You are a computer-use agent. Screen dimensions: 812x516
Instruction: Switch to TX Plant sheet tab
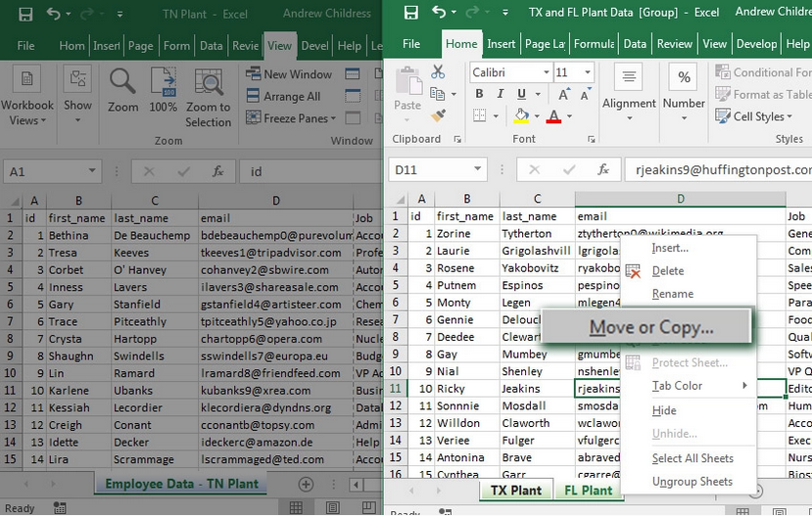click(x=516, y=491)
